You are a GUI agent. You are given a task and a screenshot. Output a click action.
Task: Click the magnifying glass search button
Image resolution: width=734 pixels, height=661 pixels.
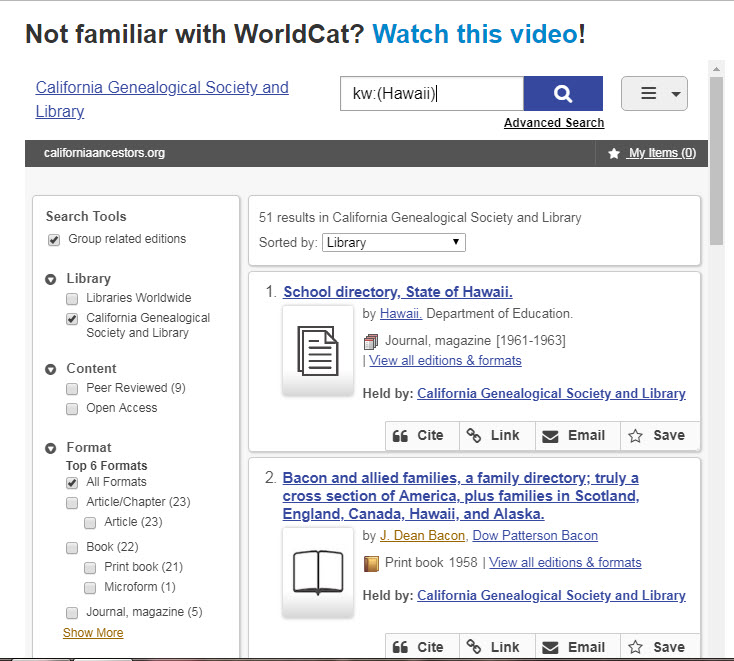(563, 94)
